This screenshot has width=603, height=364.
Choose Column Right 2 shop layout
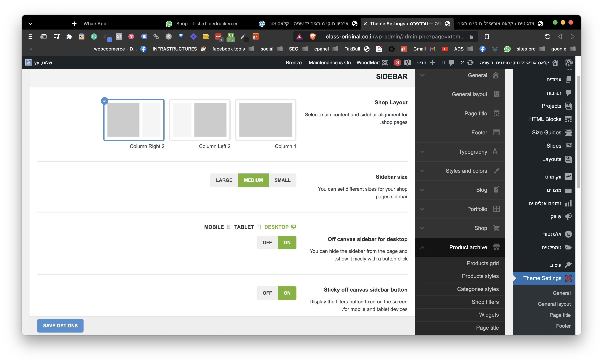134,120
